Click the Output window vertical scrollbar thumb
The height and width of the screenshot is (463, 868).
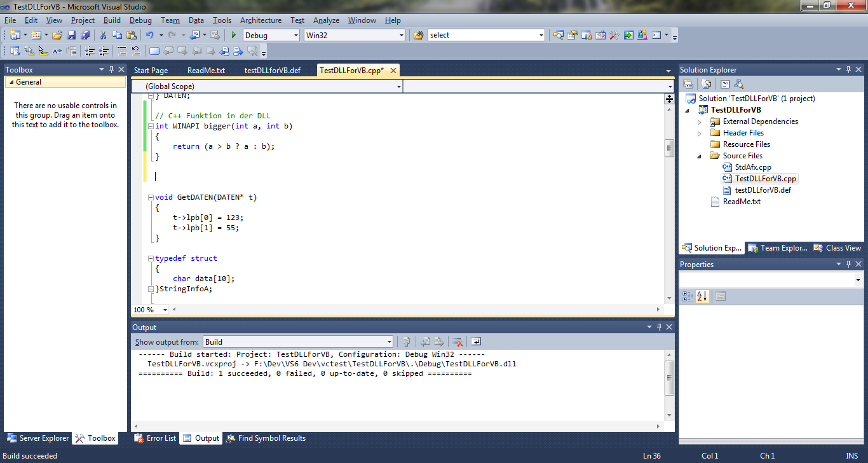tap(669, 377)
